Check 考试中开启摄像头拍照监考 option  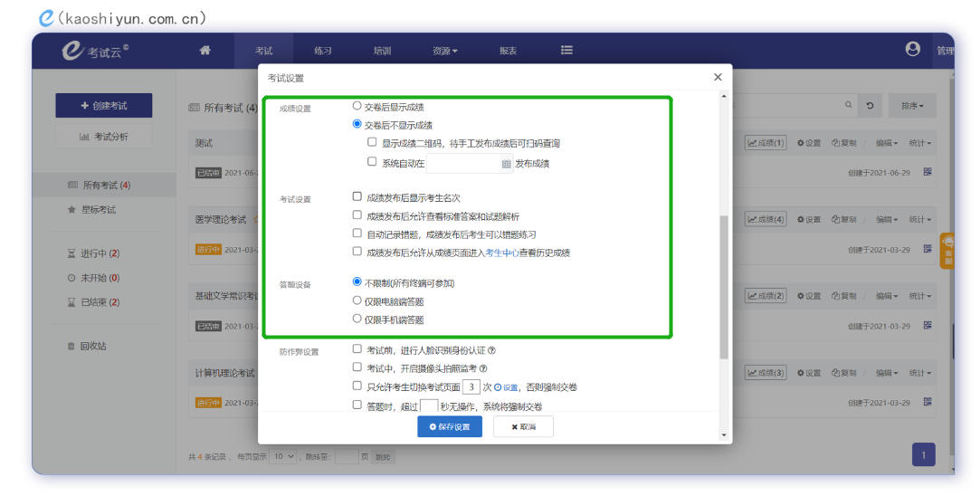click(357, 367)
